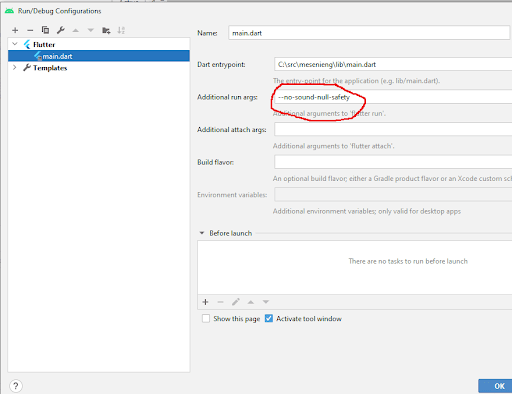Image resolution: width=512 pixels, height=398 pixels.
Task: Move before launch task down
Action: pyautogui.click(x=266, y=302)
